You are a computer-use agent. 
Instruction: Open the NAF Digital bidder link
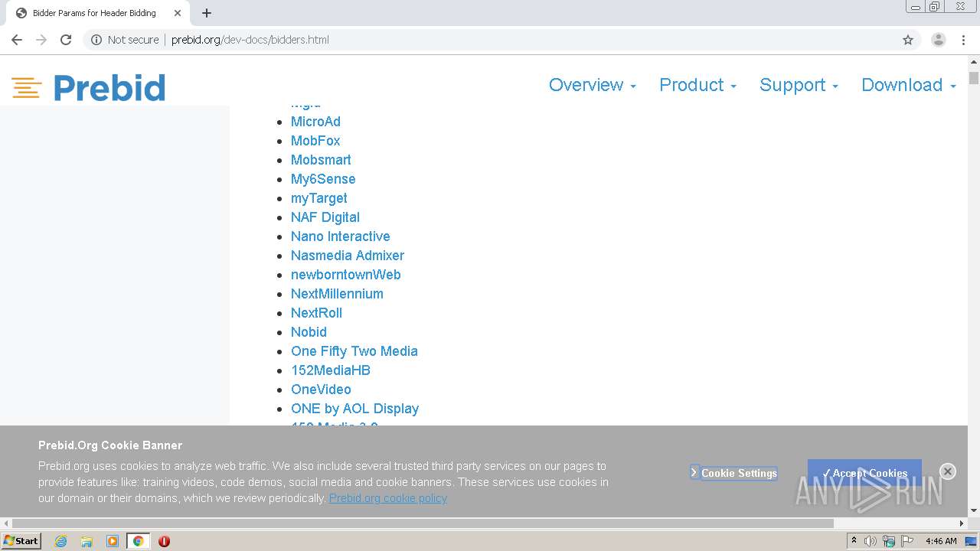[325, 217]
